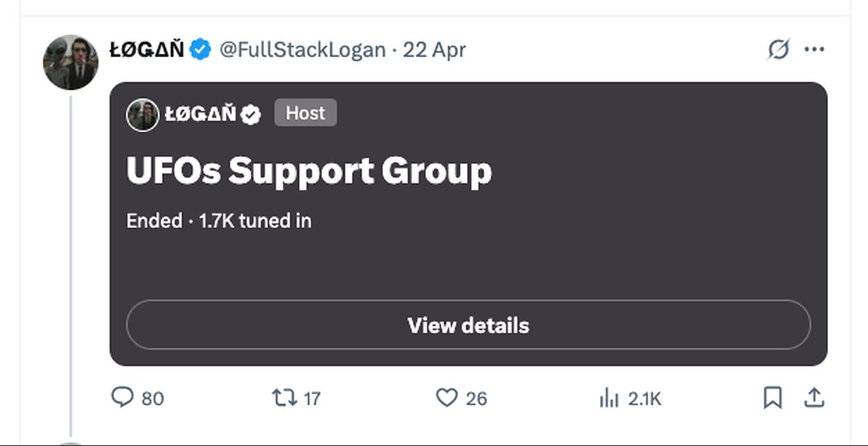Open the three-dots more options menu
The width and height of the screenshot is (868, 446).
(x=814, y=50)
